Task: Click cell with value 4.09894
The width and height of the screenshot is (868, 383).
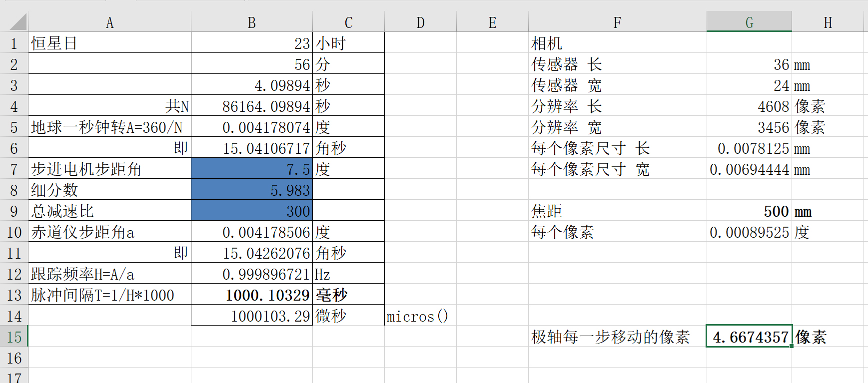Action: click(252, 85)
